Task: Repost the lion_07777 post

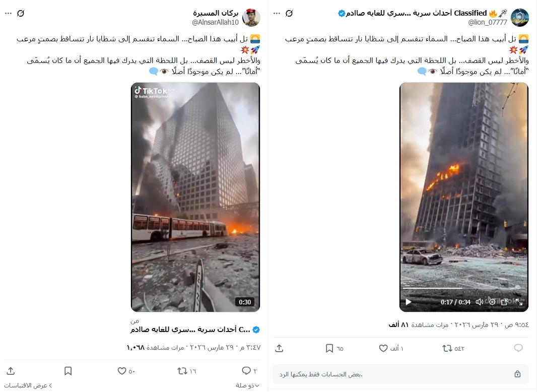Action: coord(447,349)
